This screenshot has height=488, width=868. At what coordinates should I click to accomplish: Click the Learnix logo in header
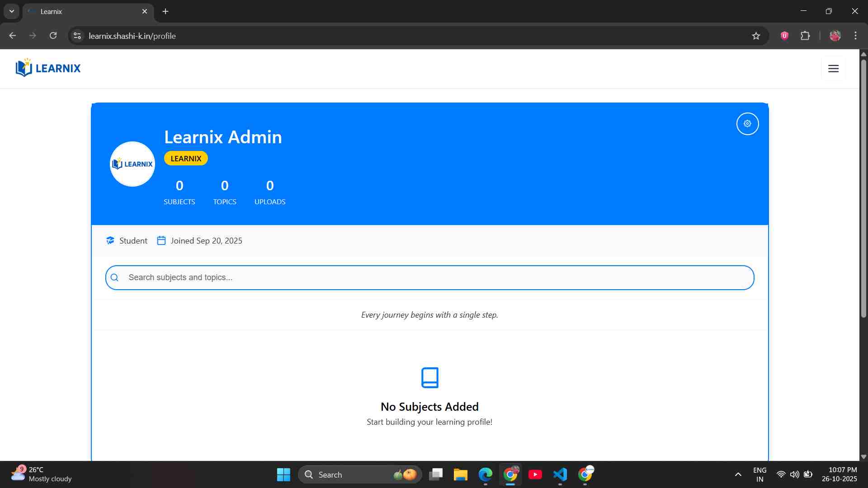click(48, 68)
